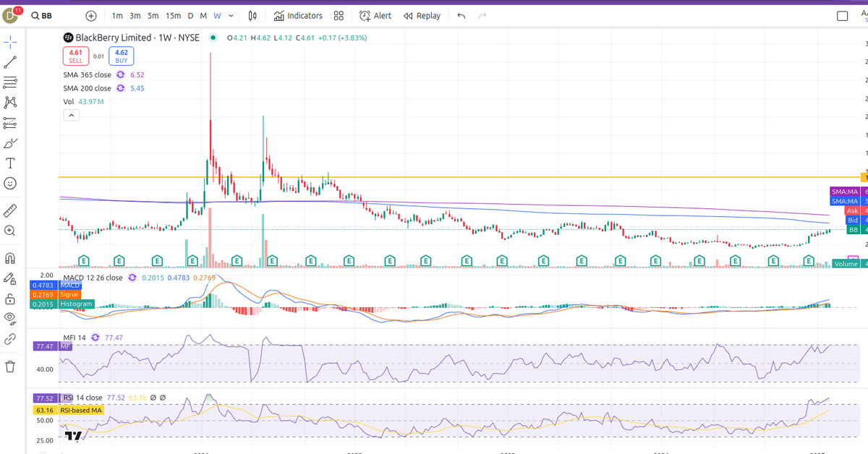Image resolution: width=868 pixels, height=454 pixels.
Task: Click the MFI 14 legend
Action: tap(75, 338)
